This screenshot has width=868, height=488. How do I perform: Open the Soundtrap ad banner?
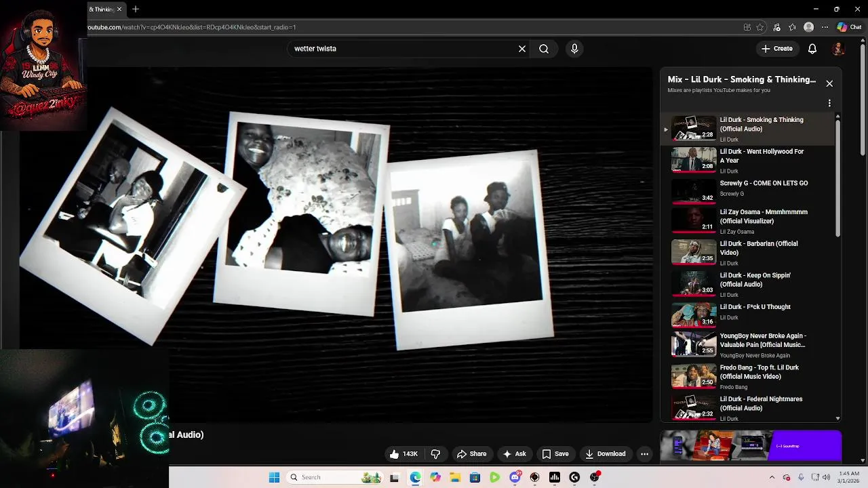(751, 446)
